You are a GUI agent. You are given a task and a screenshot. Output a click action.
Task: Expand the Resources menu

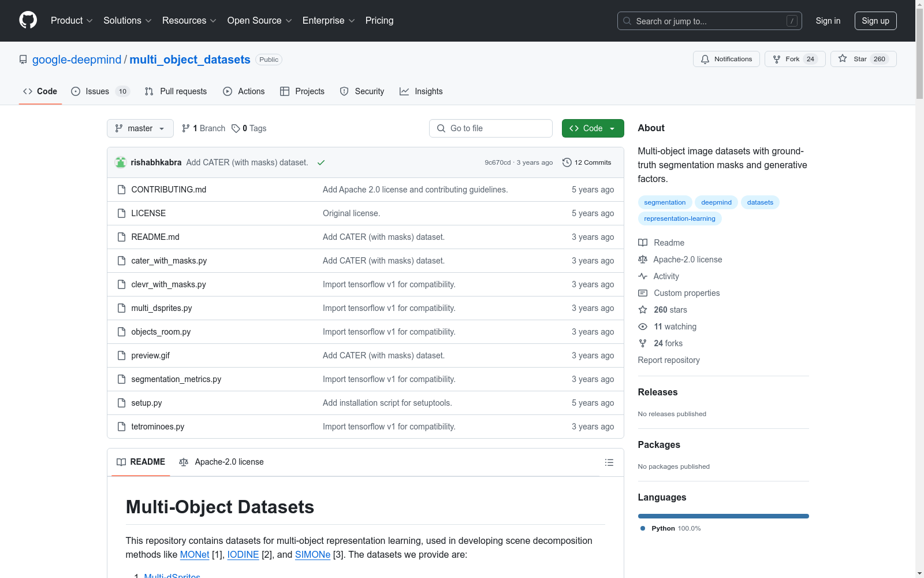[189, 20]
